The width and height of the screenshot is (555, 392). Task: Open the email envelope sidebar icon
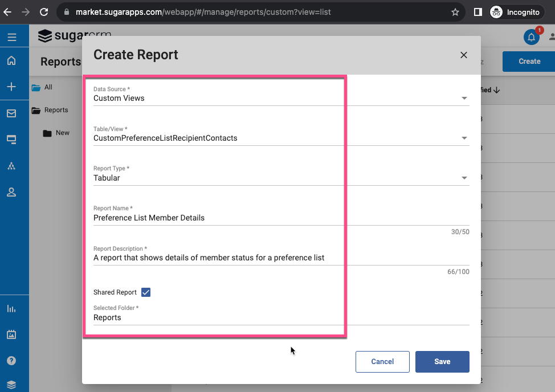[x=11, y=113]
